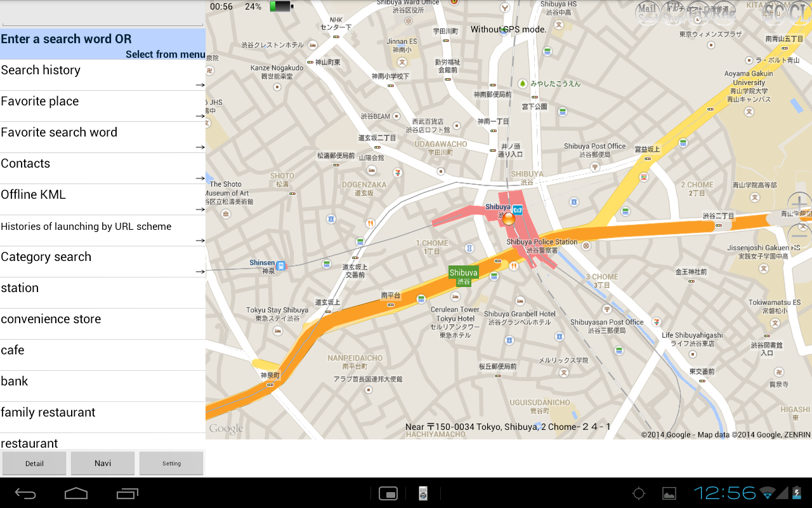Select 'restaurant' search category
This screenshot has height=508, width=812.
pyautogui.click(x=103, y=441)
